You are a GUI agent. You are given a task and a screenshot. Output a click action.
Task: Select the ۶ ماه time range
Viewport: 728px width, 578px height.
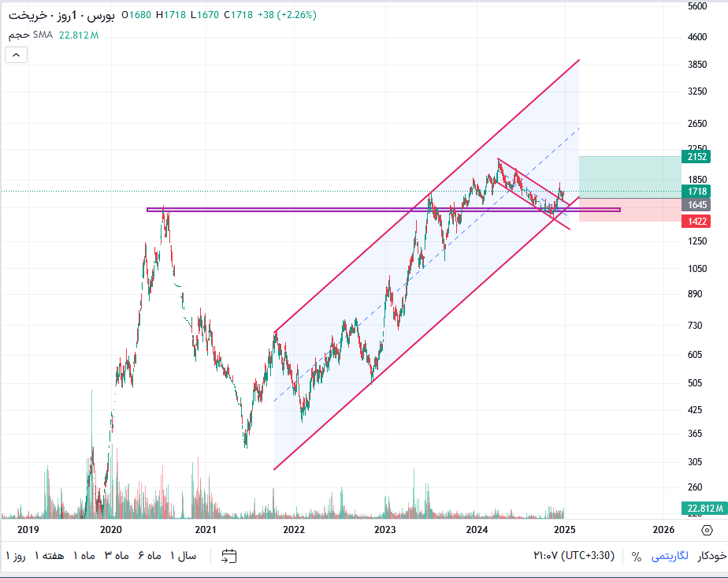point(150,556)
